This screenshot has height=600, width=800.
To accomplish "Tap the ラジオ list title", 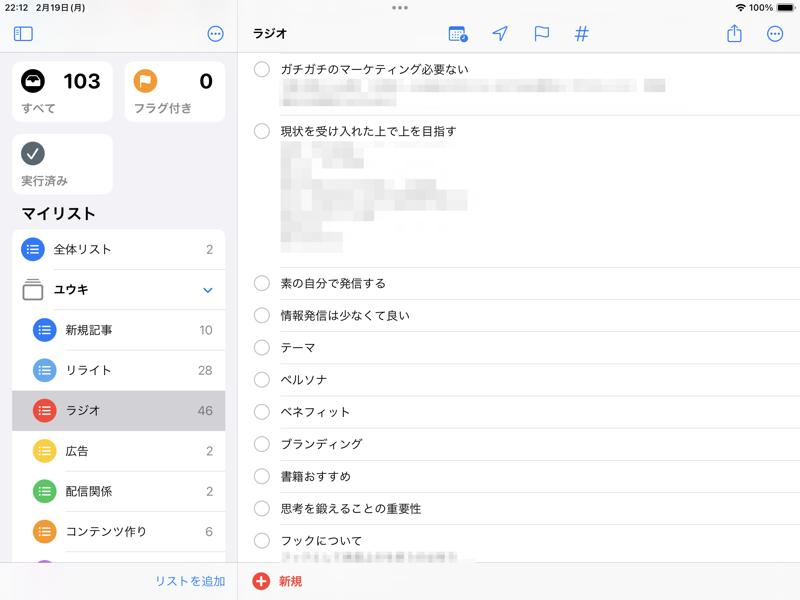I will (x=270, y=34).
